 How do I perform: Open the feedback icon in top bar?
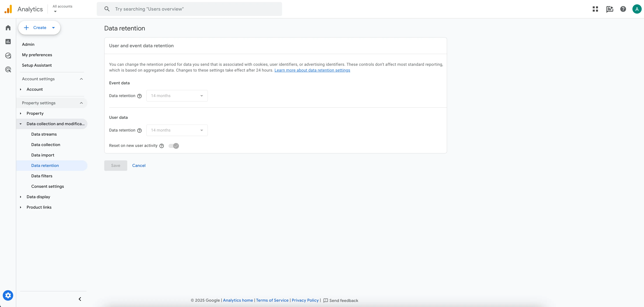click(610, 9)
